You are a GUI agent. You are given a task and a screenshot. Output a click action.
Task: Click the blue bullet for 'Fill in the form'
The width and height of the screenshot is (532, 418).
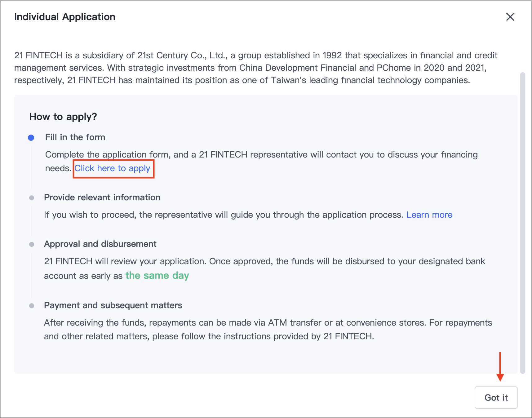[x=31, y=138]
